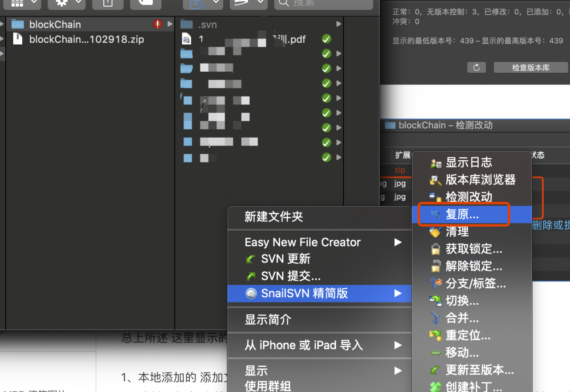Select the pdf file in the Finder column

259,39
